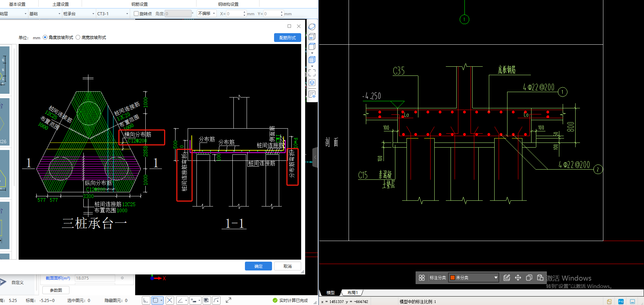This screenshot has width=644, height=305.
Task: Click the paste clipboard icon in the annotation toolbar
Action: (540, 278)
